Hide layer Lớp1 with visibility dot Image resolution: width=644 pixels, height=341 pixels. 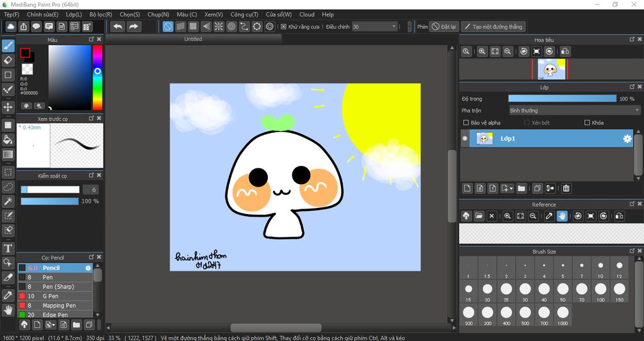465,139
